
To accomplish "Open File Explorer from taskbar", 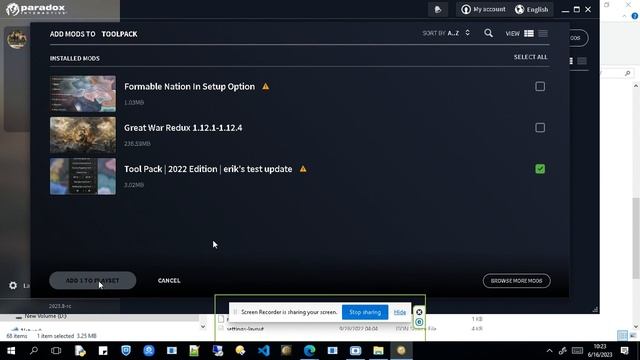I will (378, 351).
